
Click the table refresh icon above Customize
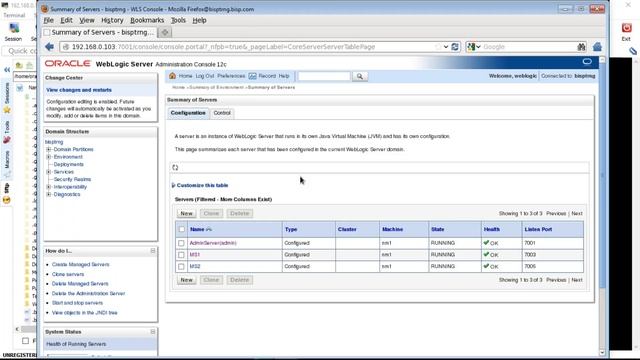175,167
